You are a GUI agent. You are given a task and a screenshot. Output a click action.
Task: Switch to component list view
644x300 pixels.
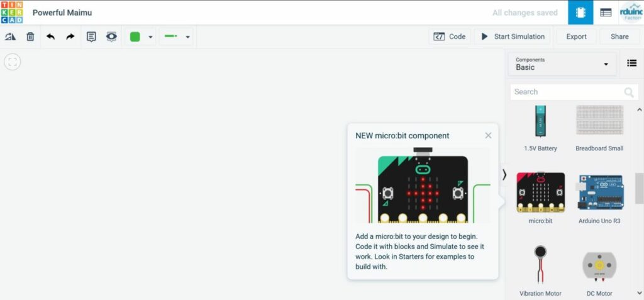tap(631, 63)
